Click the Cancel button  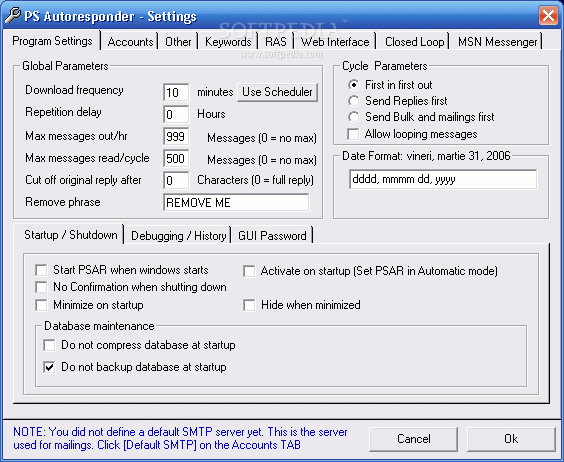tap(414, 439)
